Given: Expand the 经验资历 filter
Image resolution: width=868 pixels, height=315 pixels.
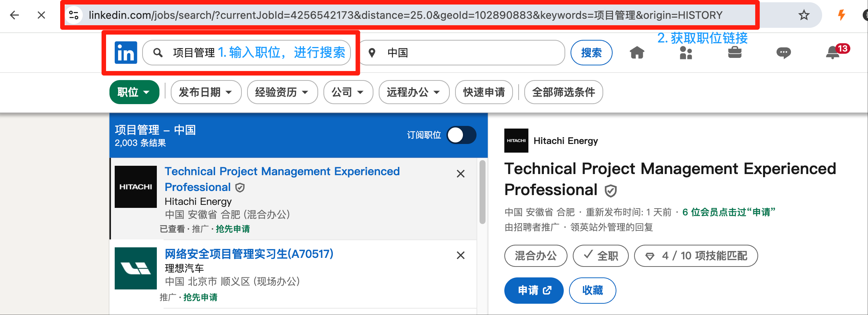Looking at the screenshot, I should pos(282,92).
